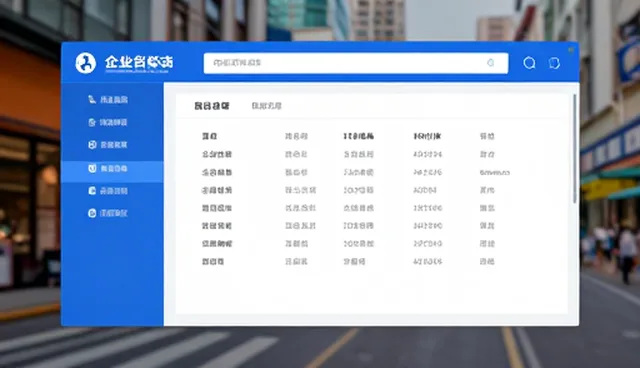Click the circle icon right of the search field
Screen dimensions: 640x368
529,63
